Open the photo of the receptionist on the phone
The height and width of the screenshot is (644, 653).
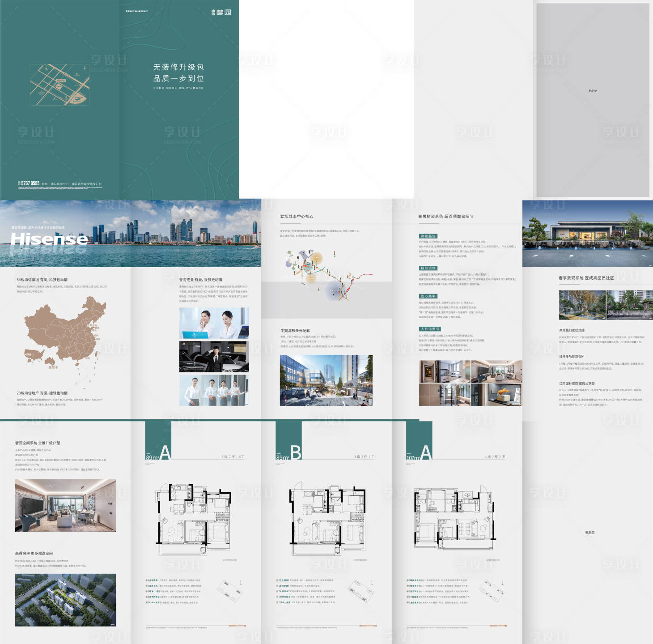214,323
